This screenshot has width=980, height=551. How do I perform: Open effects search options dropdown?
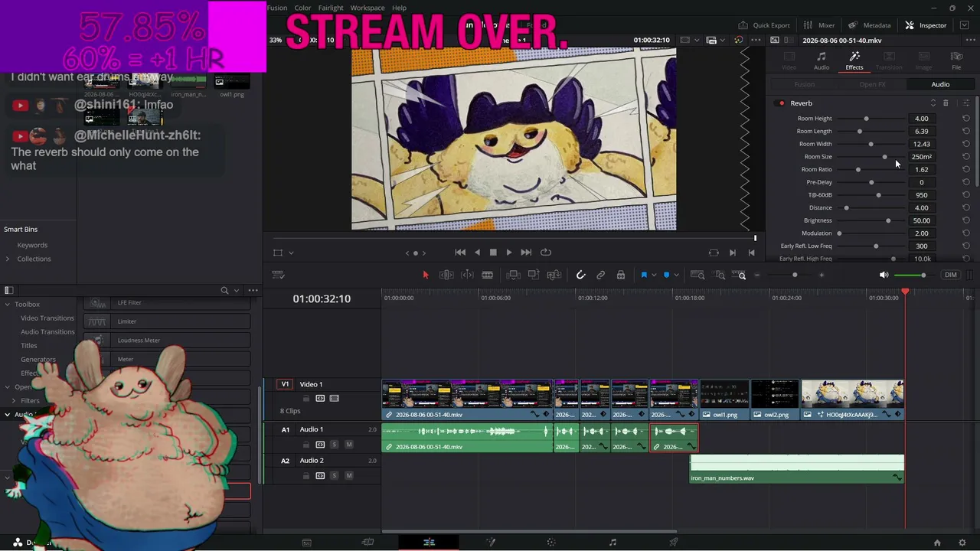point(237,290)
